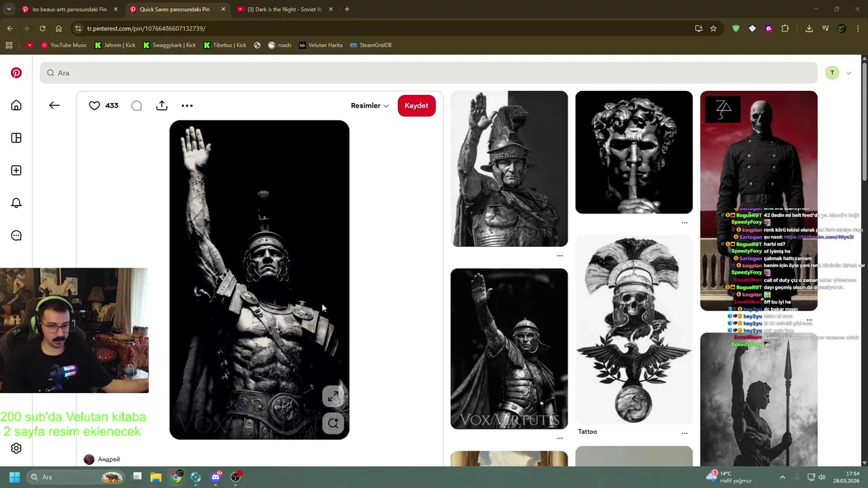
Task: Go to the Pinterest home feed icon
Action: click(16, 105)
